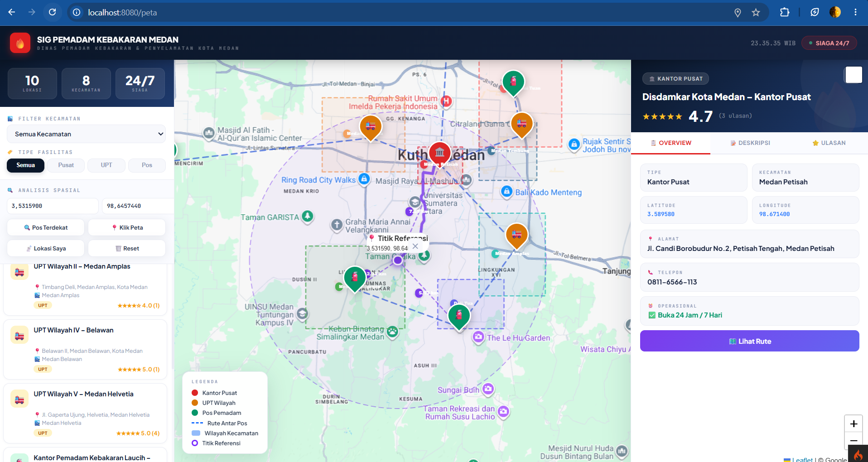Click the orange UPT marker at Medan Amplas

[x=516, y=236]
